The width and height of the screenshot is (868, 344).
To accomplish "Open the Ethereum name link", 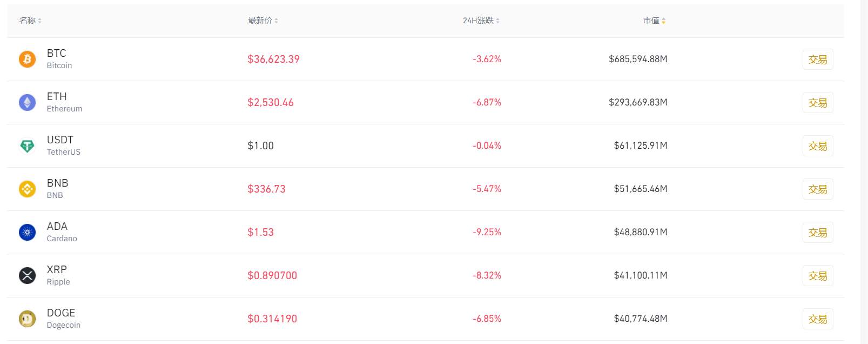I will pyautogui.click(x=64, y=109).
